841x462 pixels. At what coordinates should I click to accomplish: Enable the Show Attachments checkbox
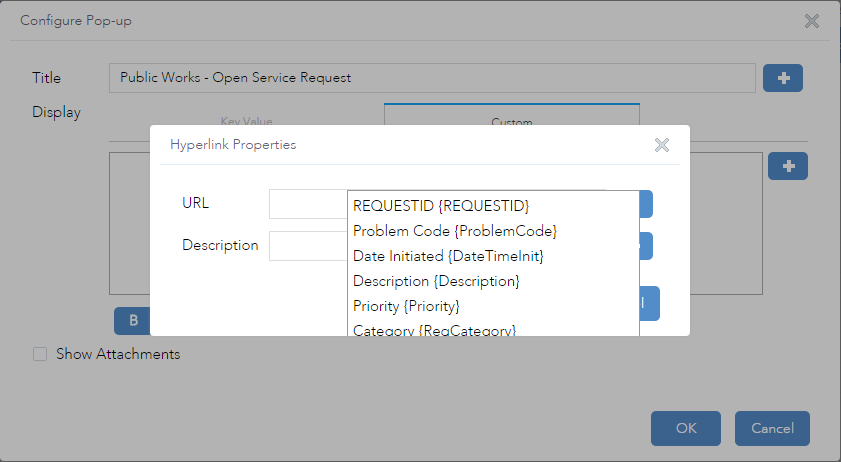pos(40,354)
